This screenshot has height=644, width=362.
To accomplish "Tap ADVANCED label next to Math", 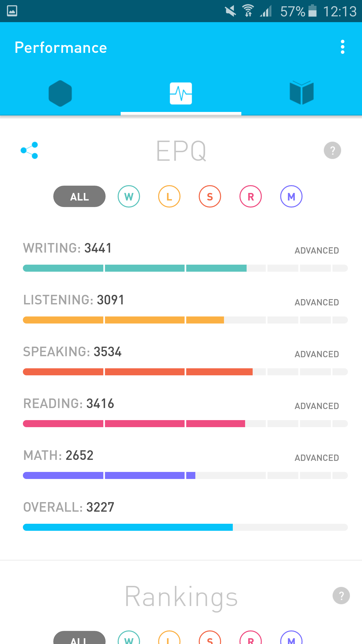I will pyautogui.click(x=317, y=458).
